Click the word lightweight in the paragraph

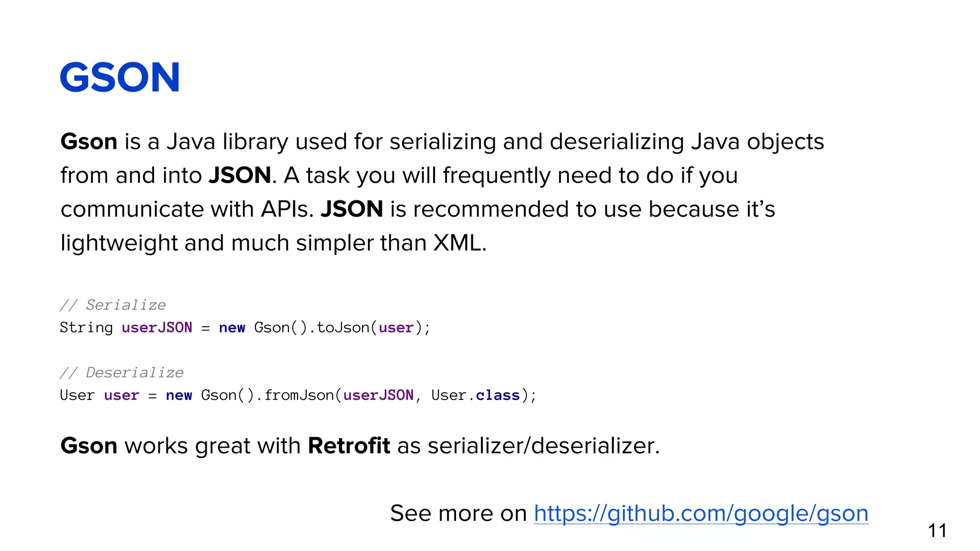pyautogui.click(x=119, y=243)
